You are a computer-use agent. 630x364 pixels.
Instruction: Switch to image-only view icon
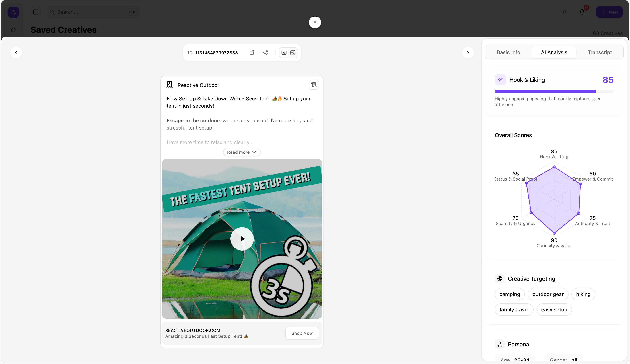tap(293, 53)
